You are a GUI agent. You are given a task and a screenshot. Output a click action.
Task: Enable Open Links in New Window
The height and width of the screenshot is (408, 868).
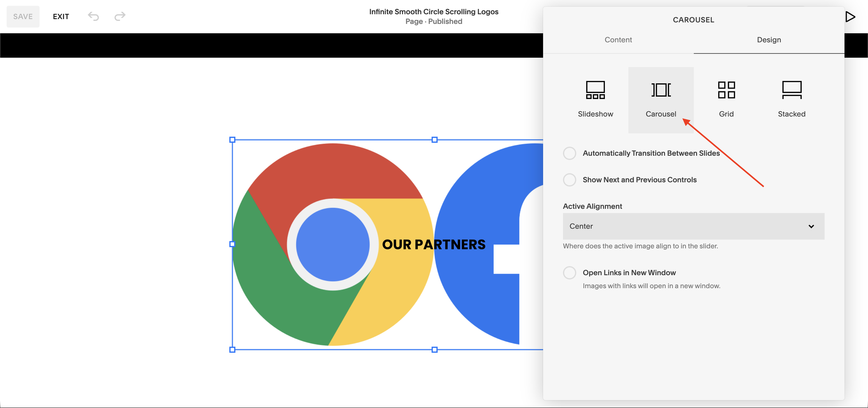point(569,273)
